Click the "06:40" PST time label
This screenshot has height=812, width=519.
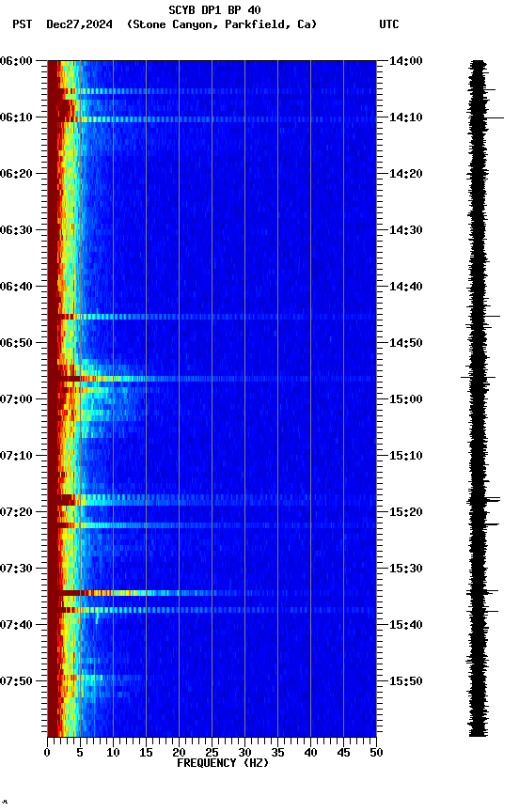[x=16, y=287]
